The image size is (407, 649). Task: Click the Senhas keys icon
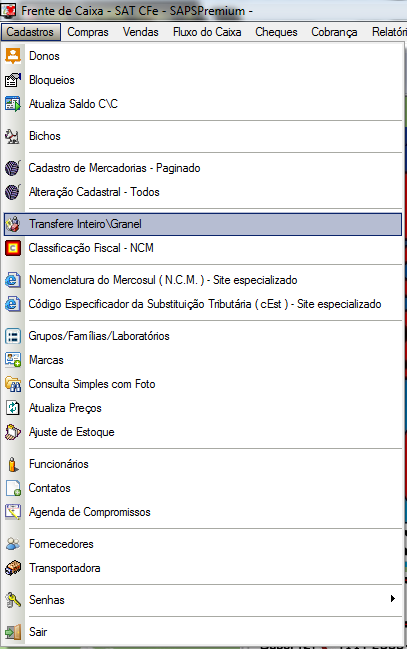click(x=13, y=600)
